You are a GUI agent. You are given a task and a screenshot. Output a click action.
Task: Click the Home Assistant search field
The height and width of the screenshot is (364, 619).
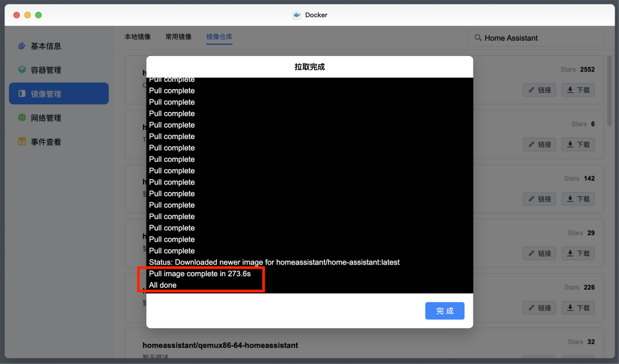click(535, 38)
